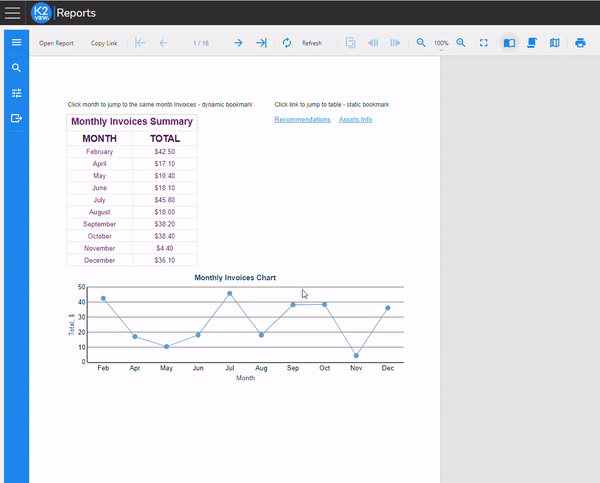Go to the next report page
Image resolution: width=600 pixels, height=483 pixels.
click(x=238, y=43)
